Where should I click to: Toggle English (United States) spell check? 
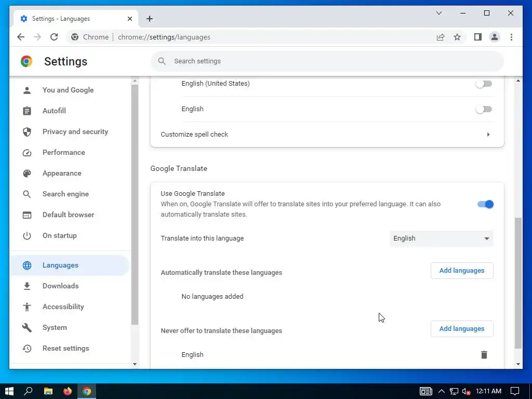coord(484,84)
